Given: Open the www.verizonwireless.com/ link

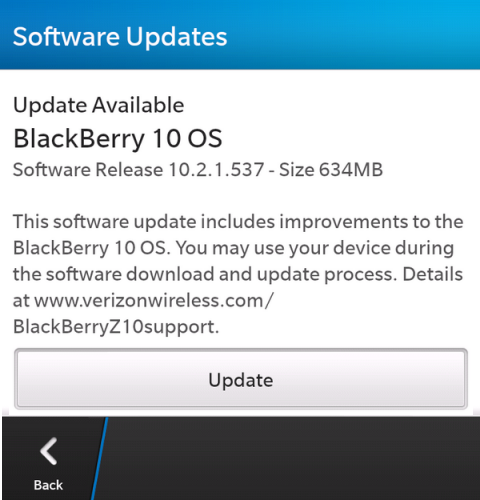Looking at the screenshot, I should click(154, 301).
